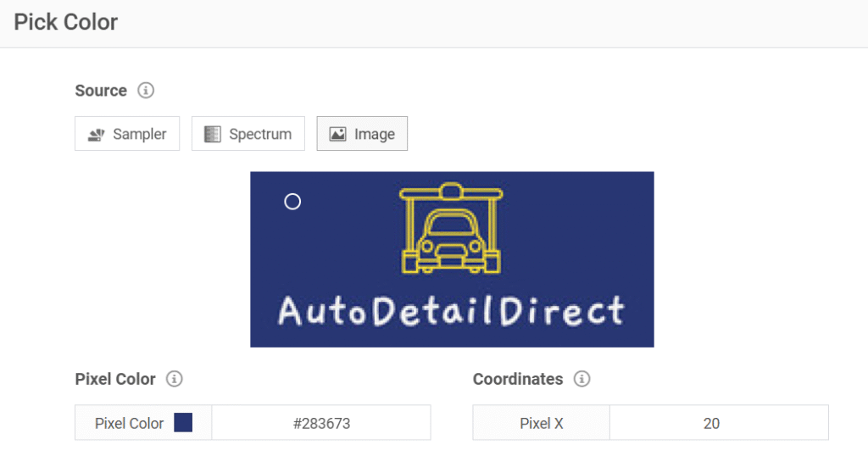Click the info icon next to Pixel Color heading
Viewport: 868px width, 456px height.
coord(175,379)
